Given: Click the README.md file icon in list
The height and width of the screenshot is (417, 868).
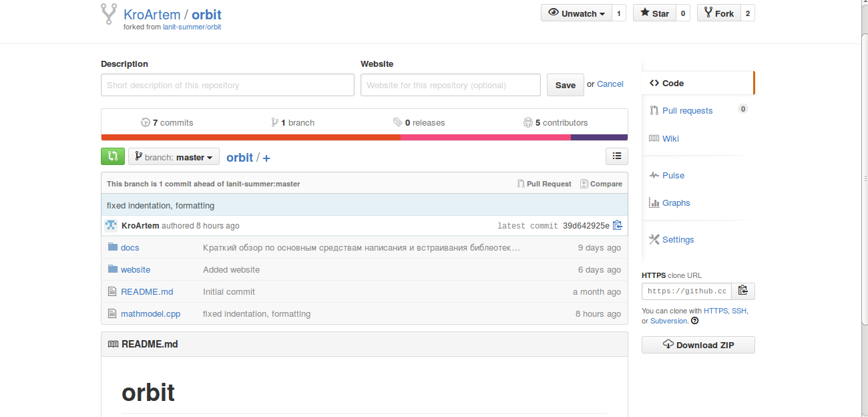Looking at the screenshot, I should (112, 291).
